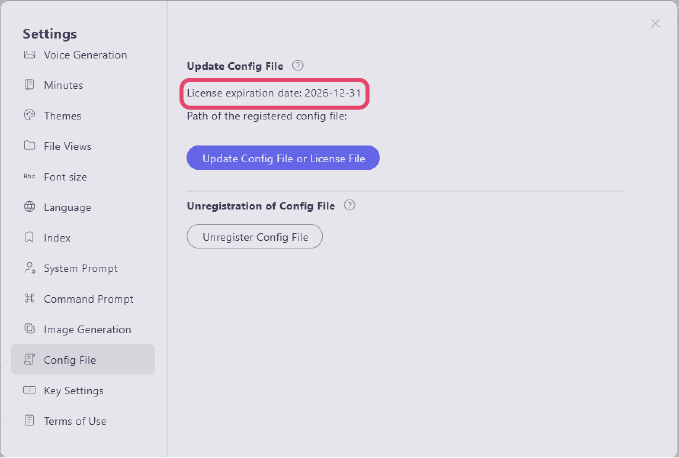Viewport: 679px width, 458px height.
Task: Click the Image Generation icon
Action: (29, 329)
